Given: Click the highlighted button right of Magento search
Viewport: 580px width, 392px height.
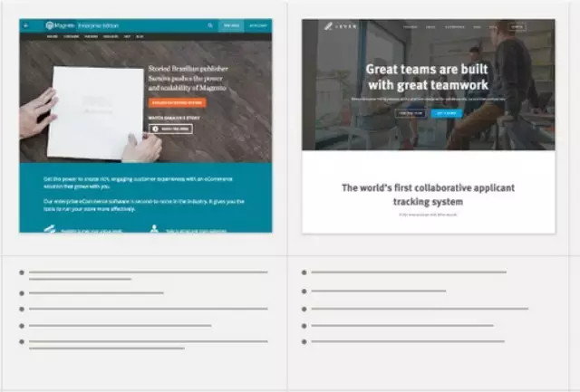Looking at the screenshot, I should pyautogui.click(x=231, y=26).
